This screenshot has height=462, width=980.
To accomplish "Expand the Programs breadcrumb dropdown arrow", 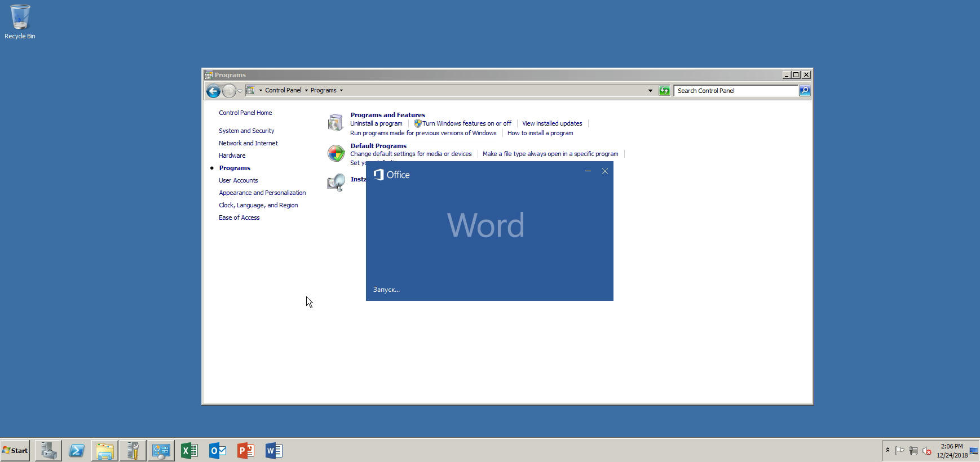I will [x=341, y=91].
